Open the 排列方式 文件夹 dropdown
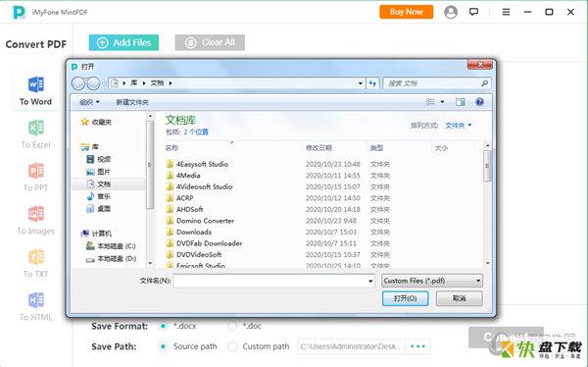This screenshot has width=588, height=367. click(459, 126)
